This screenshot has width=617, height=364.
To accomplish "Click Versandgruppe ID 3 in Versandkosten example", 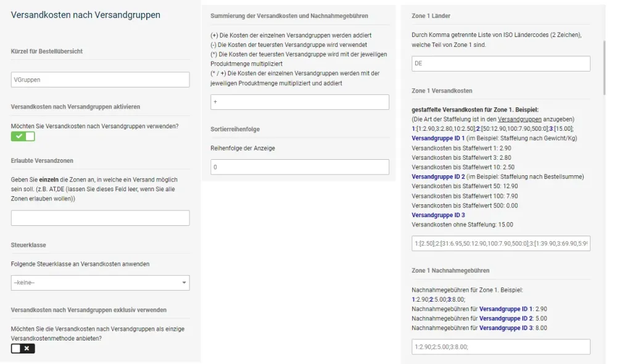I will point(438,215).
